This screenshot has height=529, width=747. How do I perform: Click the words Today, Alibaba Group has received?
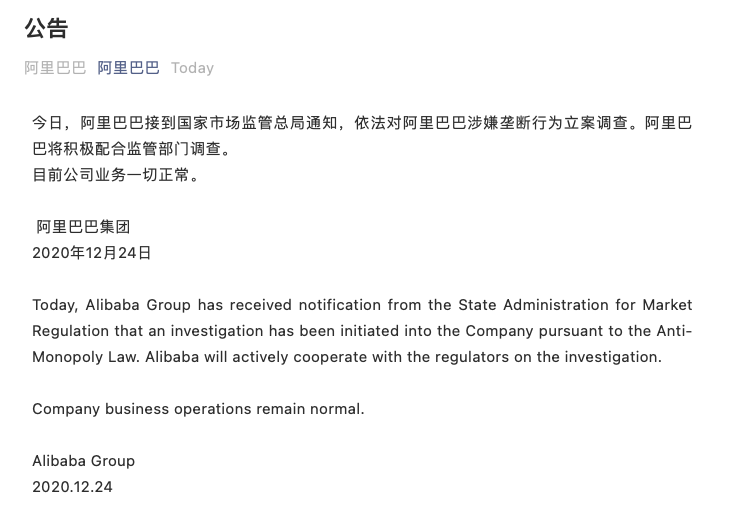162,305
